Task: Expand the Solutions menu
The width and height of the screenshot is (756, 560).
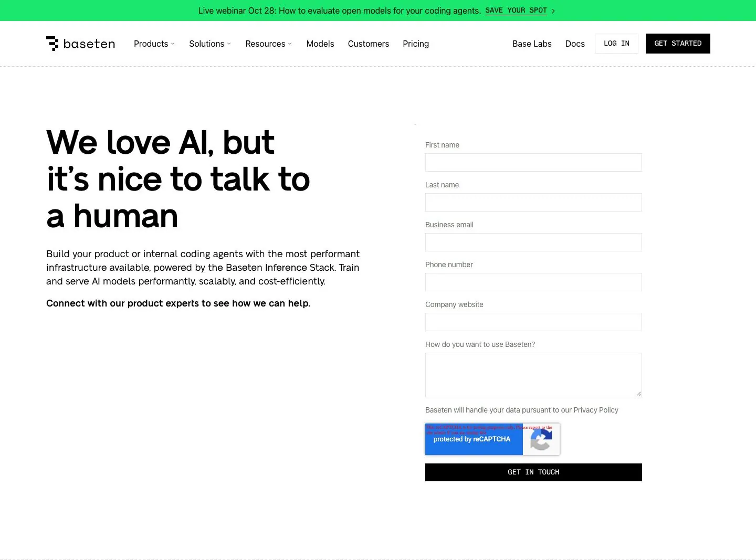Action: coord(210,44)
